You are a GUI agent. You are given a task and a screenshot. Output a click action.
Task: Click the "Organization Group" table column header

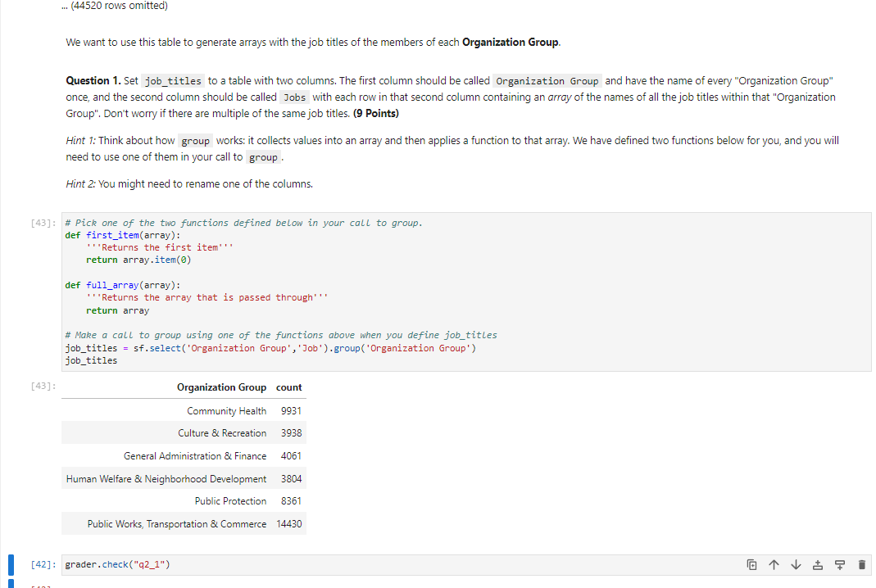222,387
